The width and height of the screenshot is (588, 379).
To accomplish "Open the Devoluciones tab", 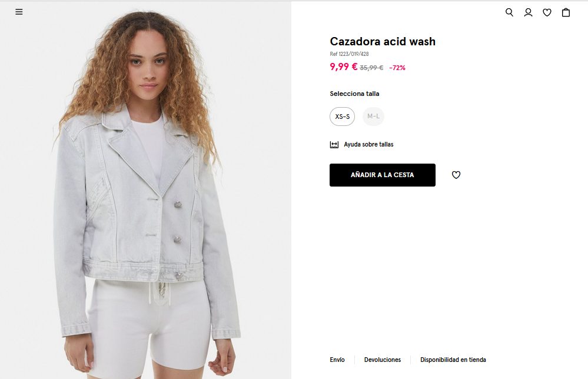I will click(383, 360).
